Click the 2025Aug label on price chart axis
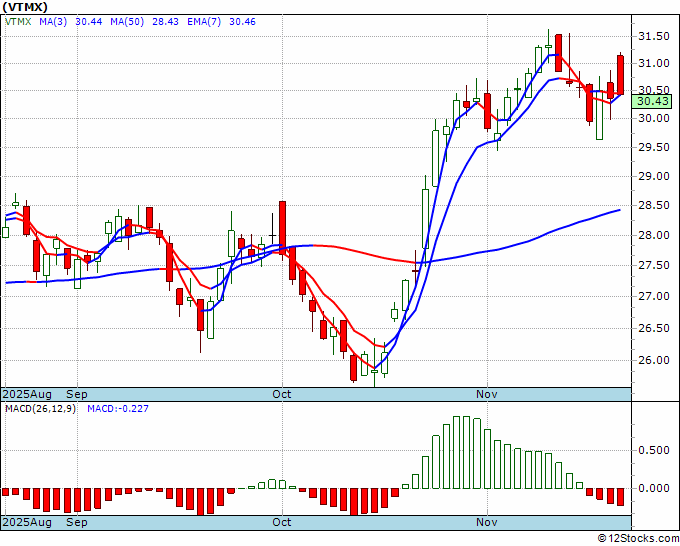The width and height of the screenshot is (680, 546). [x=27, y=394]
